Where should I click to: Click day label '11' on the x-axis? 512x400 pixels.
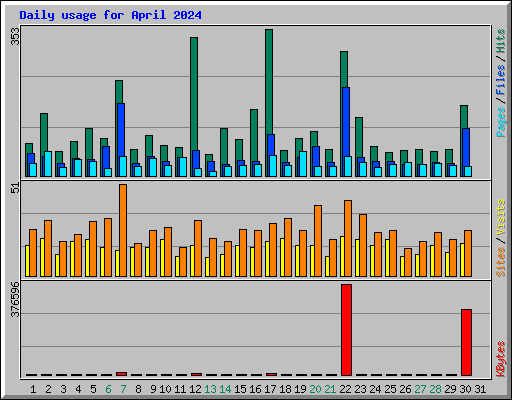click(180, 389)
